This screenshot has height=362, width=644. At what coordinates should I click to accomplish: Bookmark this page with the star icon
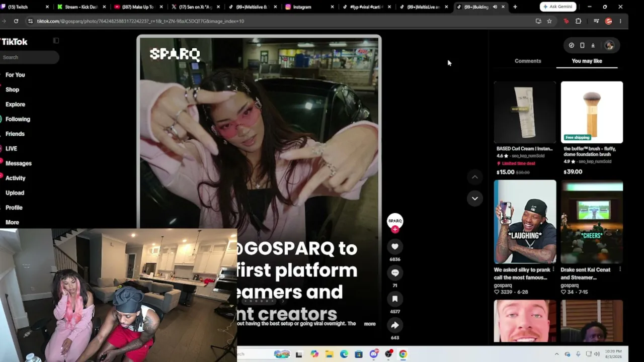549,21
